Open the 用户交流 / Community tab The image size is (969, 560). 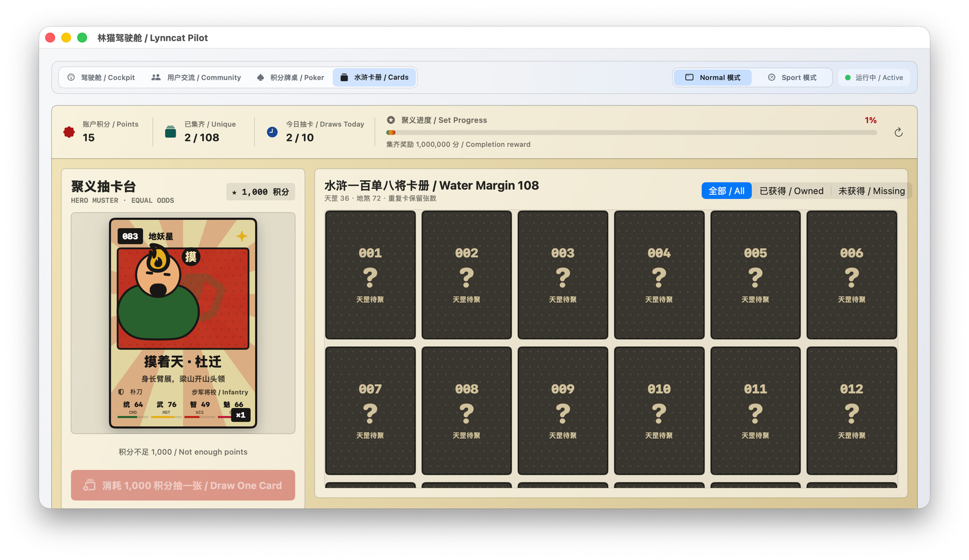[x=196, y=77]
